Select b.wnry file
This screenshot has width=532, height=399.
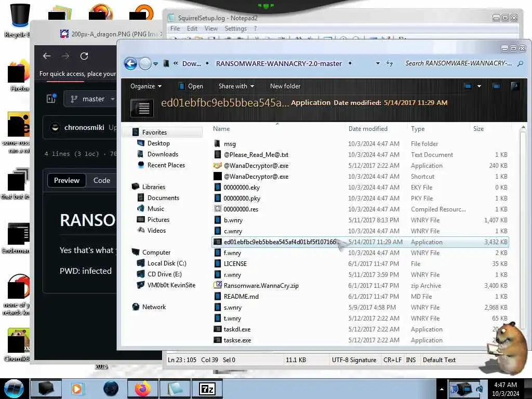pos(233,220)
